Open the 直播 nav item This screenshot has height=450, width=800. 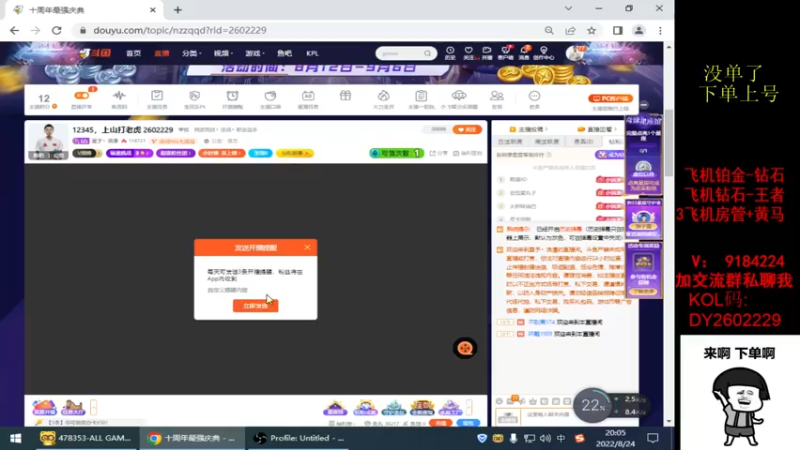(x=162, y=53)
